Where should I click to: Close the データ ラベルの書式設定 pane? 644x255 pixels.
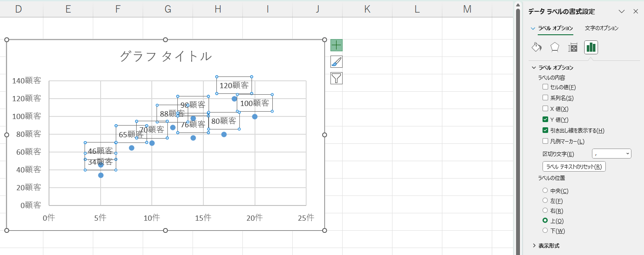tap(636, 12)
